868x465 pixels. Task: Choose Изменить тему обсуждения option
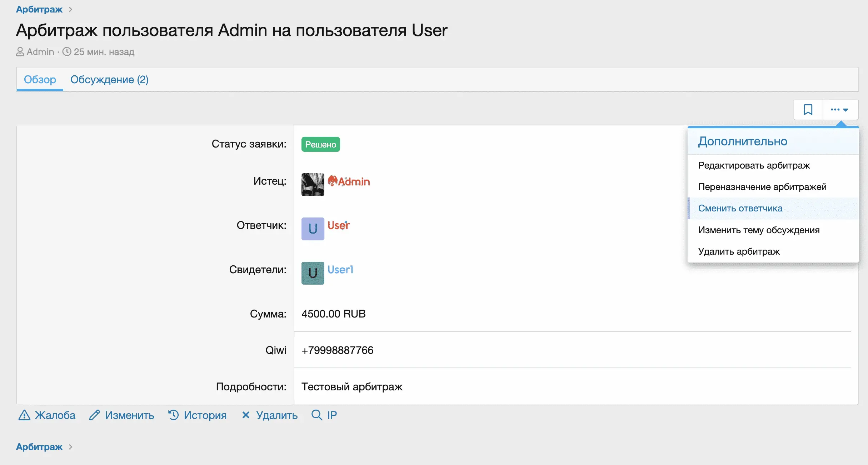(x=759, y=230)
